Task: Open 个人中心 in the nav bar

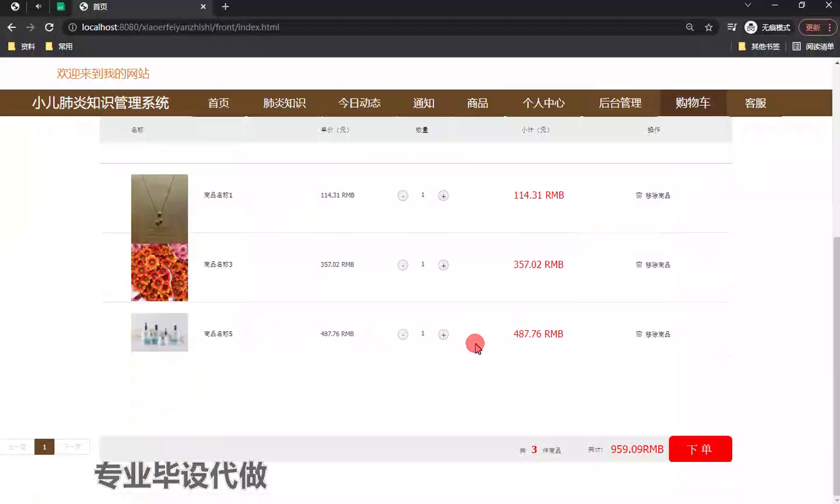Action: [544, 103]
